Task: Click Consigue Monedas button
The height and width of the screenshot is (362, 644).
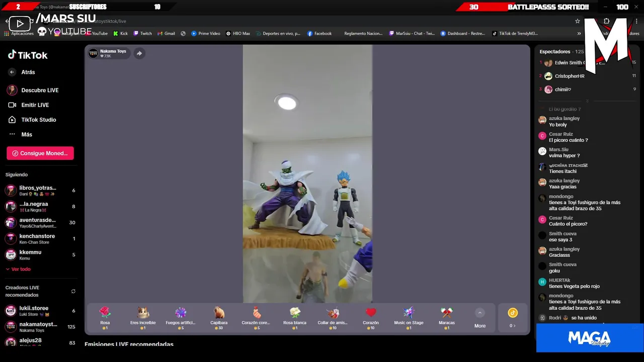Action: click(x=40, y=153)
